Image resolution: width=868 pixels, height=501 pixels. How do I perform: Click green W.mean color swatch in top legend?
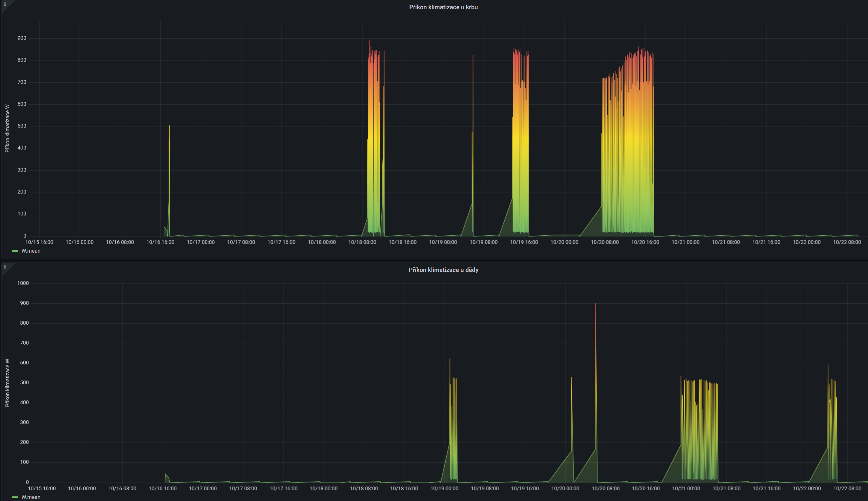(x=15, y=251)
